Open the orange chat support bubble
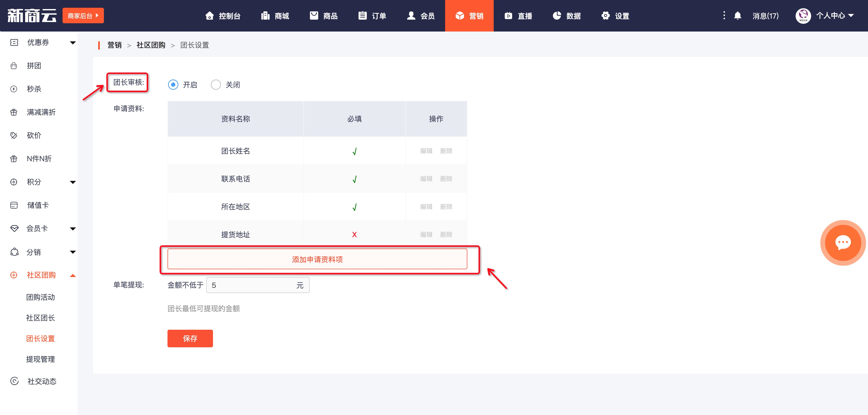The image size is (868, 415). [843, 243]
